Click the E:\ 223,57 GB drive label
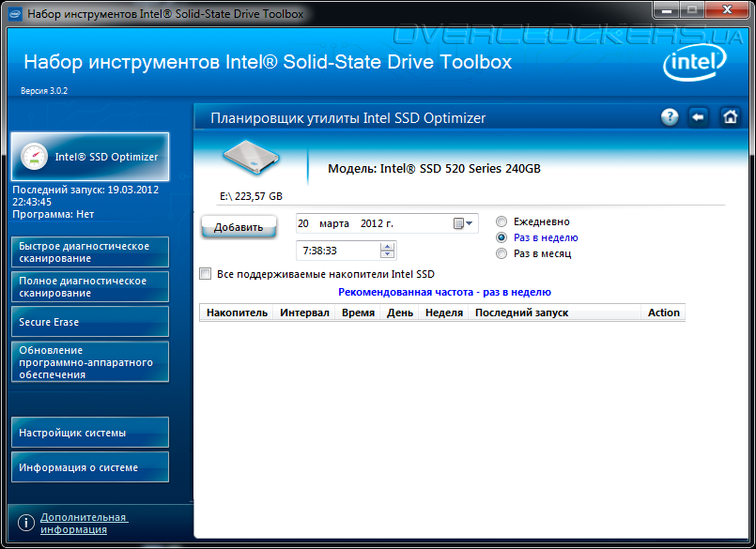Viewport: 756px width, 549px height. coord(251,196)
